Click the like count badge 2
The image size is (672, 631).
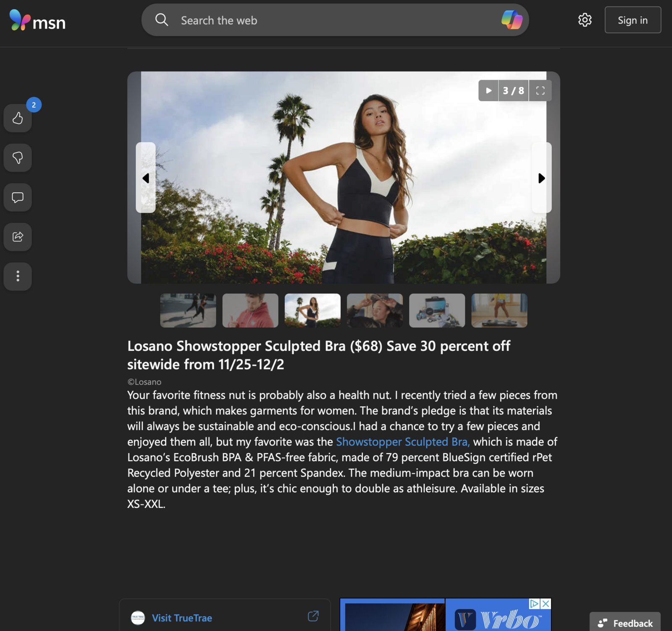34,105
